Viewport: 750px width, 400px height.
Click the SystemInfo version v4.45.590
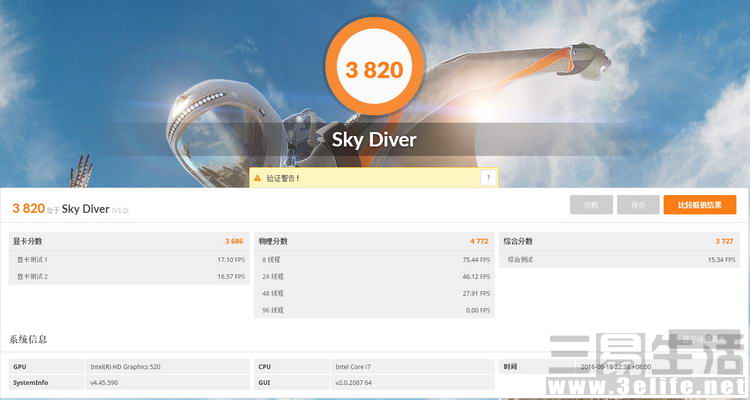(104, 383)
